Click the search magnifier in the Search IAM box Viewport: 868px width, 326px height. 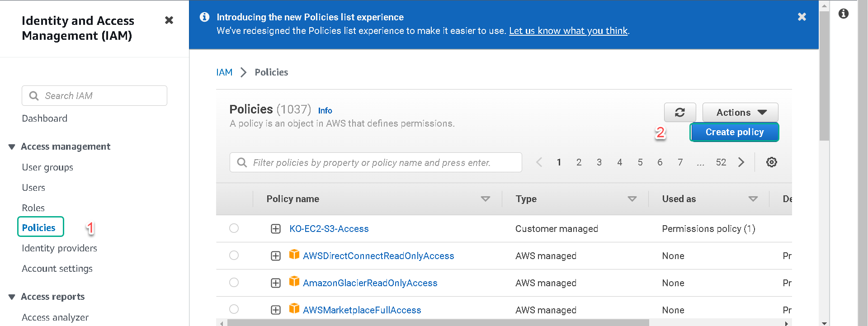(x=34, y=96)
